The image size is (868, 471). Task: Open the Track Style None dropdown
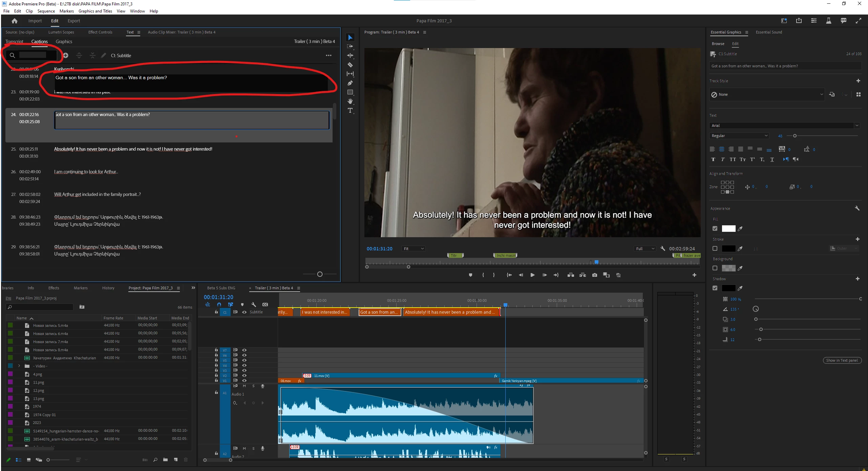click(x=767, y=94)
